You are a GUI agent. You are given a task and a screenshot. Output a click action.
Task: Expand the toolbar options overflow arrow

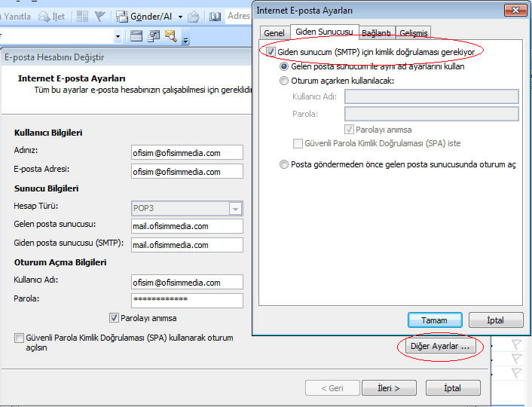(185, 41)
